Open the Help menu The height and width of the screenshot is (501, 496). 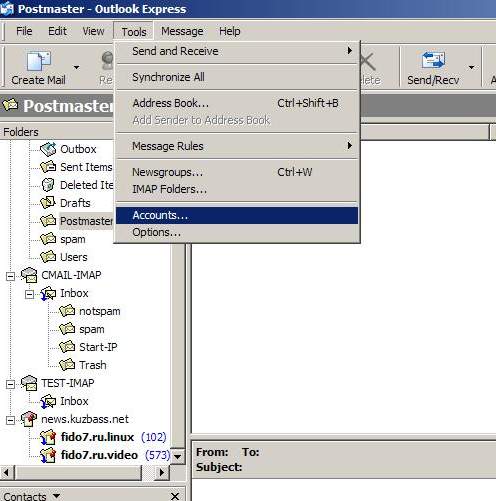click(230, 31)
